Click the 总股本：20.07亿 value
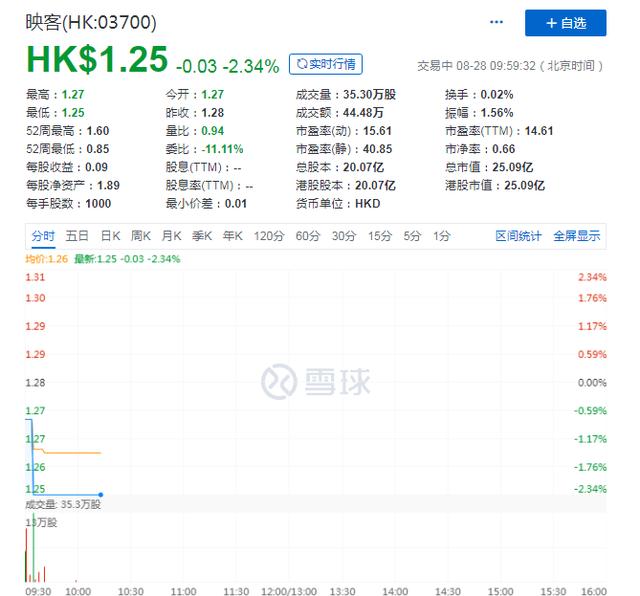This screenshot has width=640, height=596. click(340, 167)
